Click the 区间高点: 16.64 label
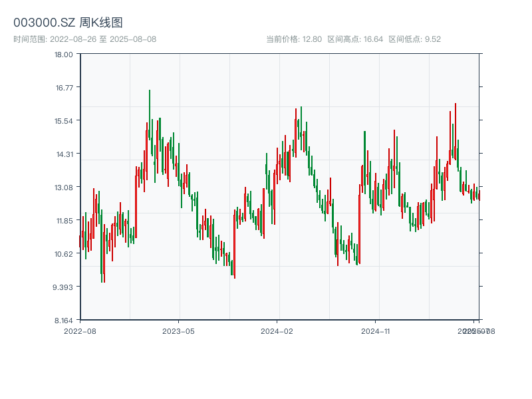 tap(355, 39)
